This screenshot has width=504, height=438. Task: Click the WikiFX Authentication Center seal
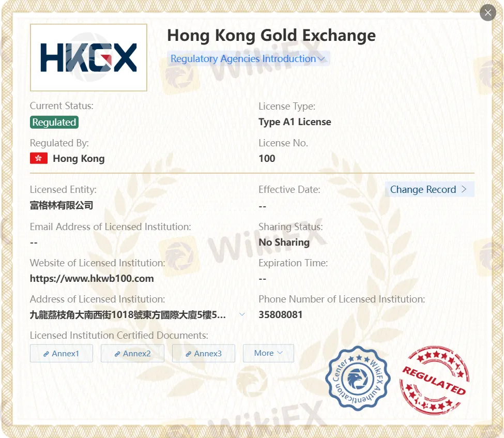(358, 379)
